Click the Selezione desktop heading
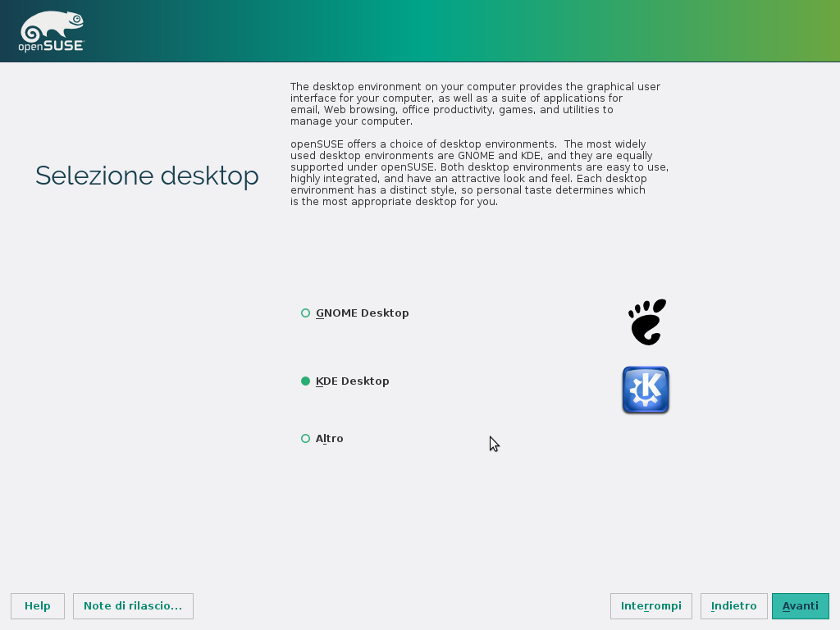The width and height of the screenshot is (840, 630). click(x=147, y=176)
